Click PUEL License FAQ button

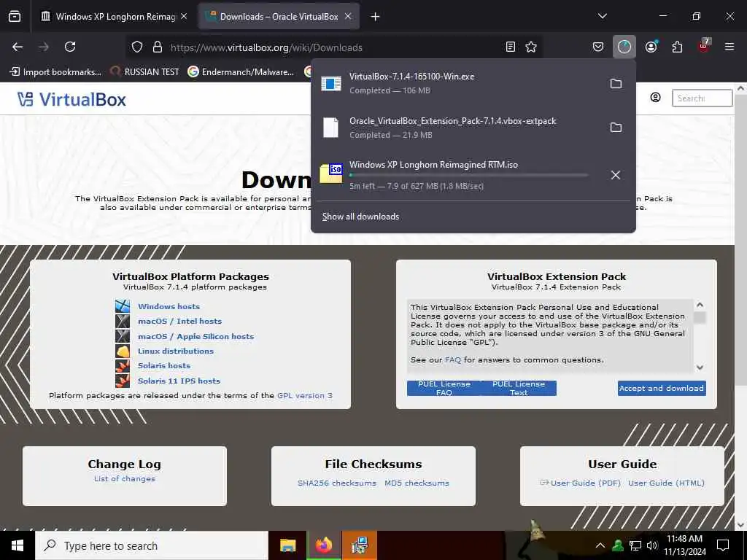(444, 388)
